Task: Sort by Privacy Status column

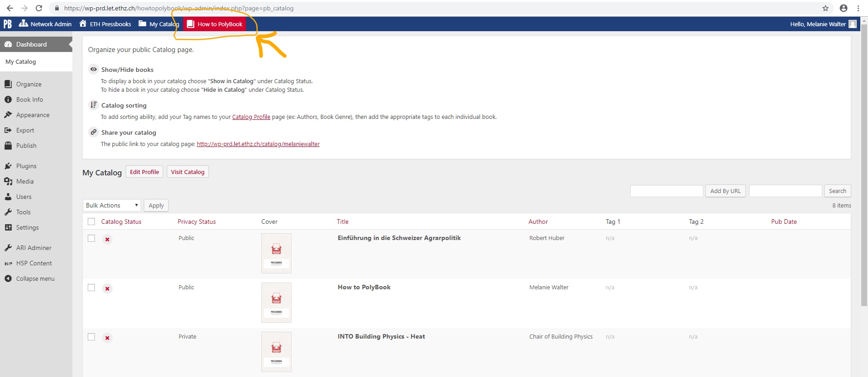Action: (197, 221)
